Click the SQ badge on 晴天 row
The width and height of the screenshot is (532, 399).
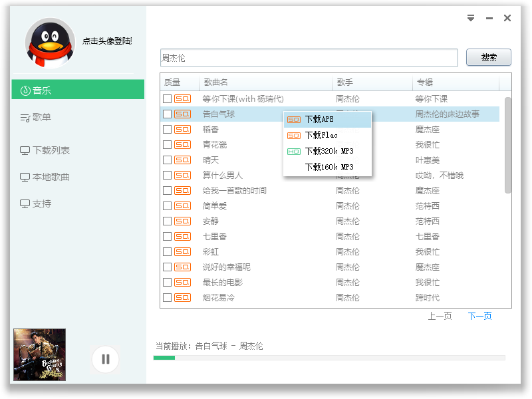[x=182, y=160]
